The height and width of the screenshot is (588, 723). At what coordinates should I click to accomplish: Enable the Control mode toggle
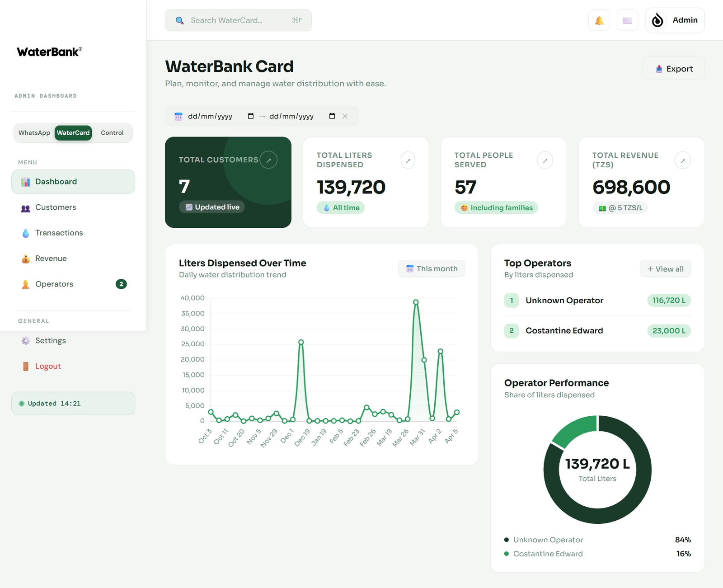[x=112, y=132]
